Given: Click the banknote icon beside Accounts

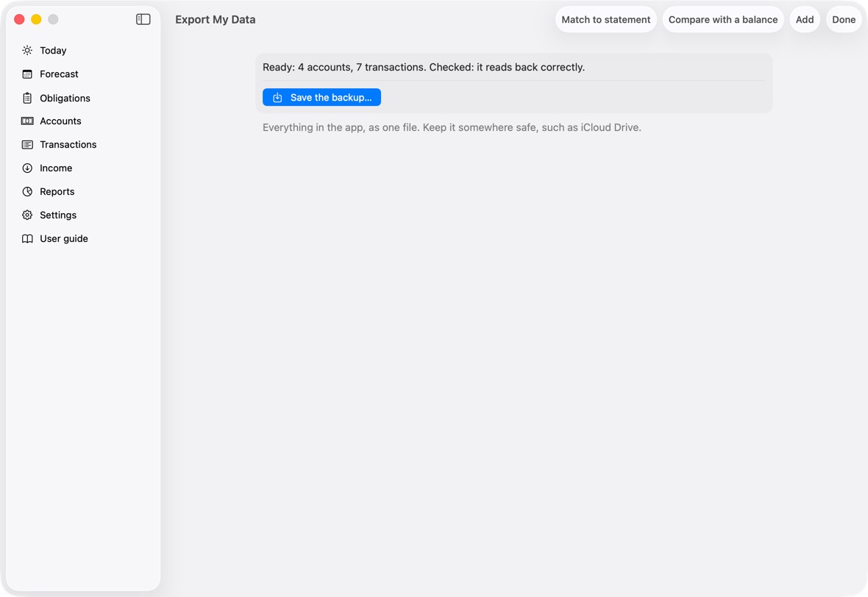Looking at the screenshot, I should tap(27, 121).
